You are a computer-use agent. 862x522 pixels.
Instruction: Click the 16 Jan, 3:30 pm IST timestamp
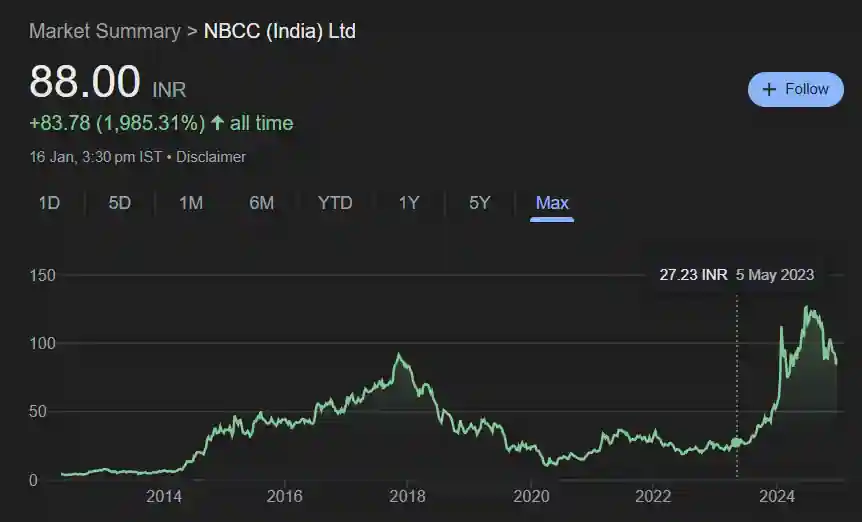tap(96, 157)
